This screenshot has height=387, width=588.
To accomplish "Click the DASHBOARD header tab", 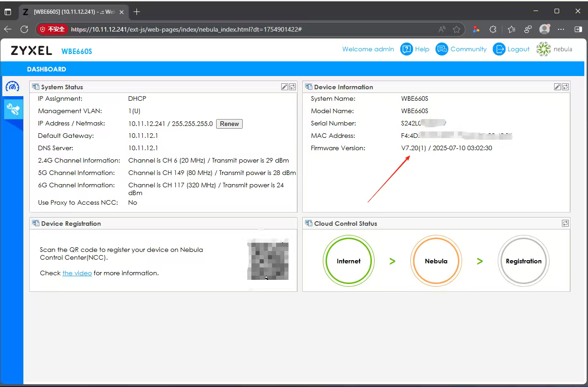I will (47, 69).
